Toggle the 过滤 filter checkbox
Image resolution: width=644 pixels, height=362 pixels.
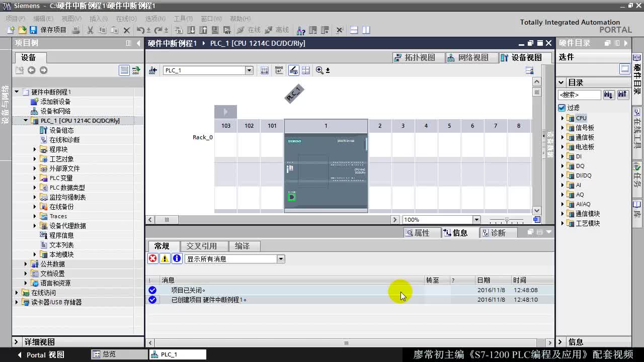(x=562, y=108)
